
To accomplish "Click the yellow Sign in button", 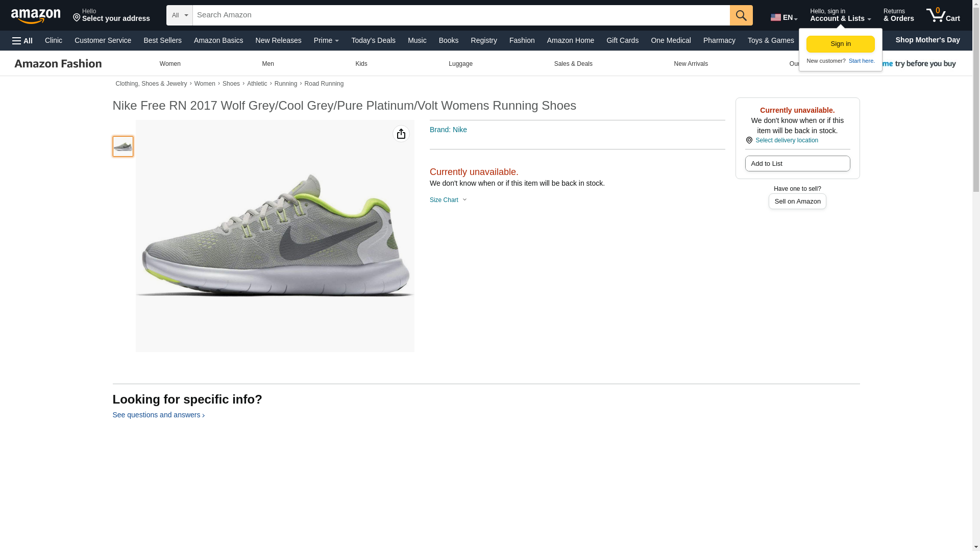I will point(840,44).
